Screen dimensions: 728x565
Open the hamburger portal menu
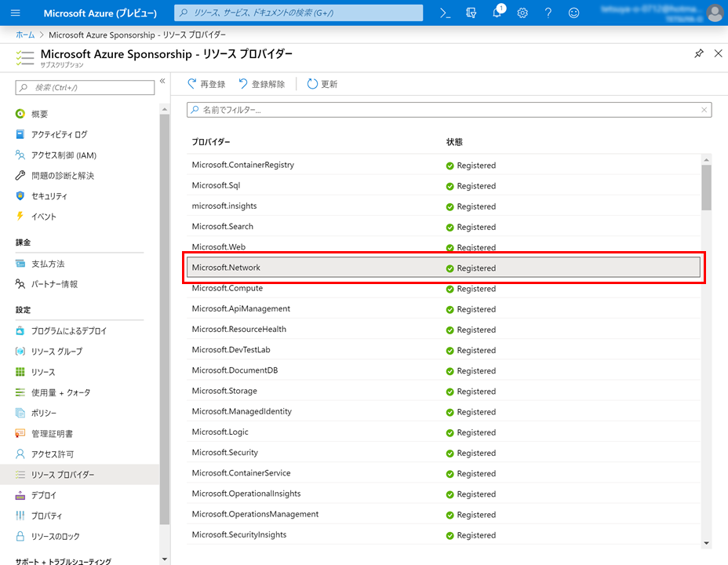(x=16, y=13)
